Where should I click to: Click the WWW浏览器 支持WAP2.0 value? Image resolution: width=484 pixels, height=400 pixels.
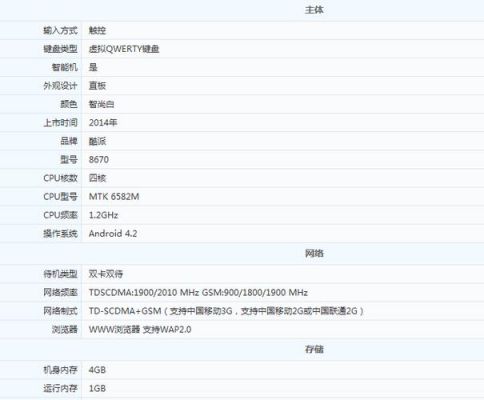(140, 329)
